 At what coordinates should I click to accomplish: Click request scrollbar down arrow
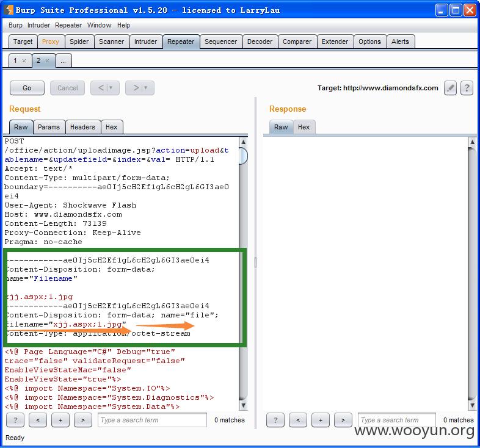pyautogui.click(x=243, y=405)
